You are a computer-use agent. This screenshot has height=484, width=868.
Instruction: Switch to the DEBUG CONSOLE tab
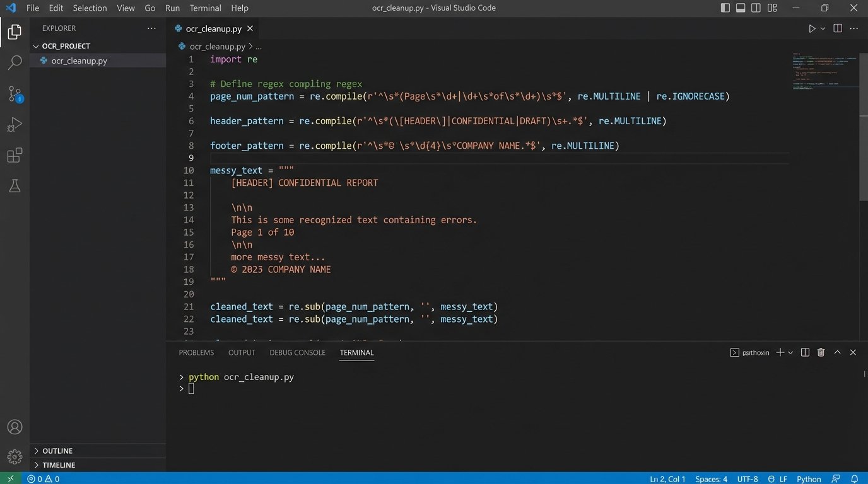tap(297, 352)
